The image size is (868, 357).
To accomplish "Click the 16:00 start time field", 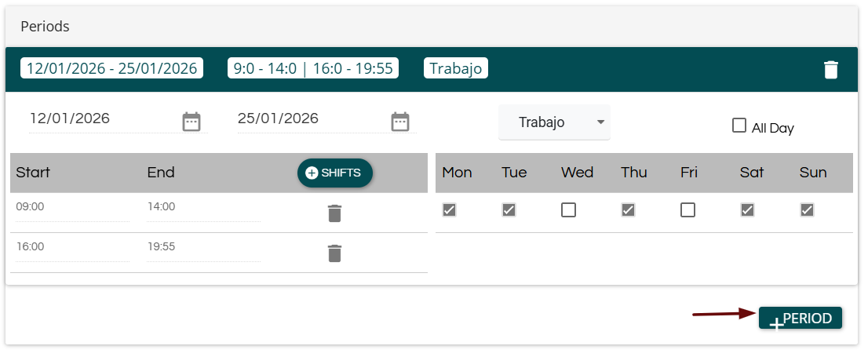I will tap(71, 247).
